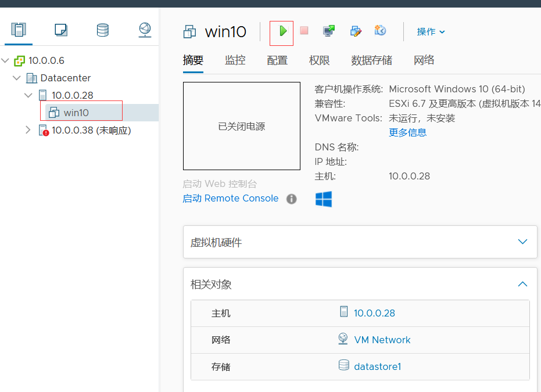Open the Networking view icon
The image size is (541, 392).
click(145, 30)
